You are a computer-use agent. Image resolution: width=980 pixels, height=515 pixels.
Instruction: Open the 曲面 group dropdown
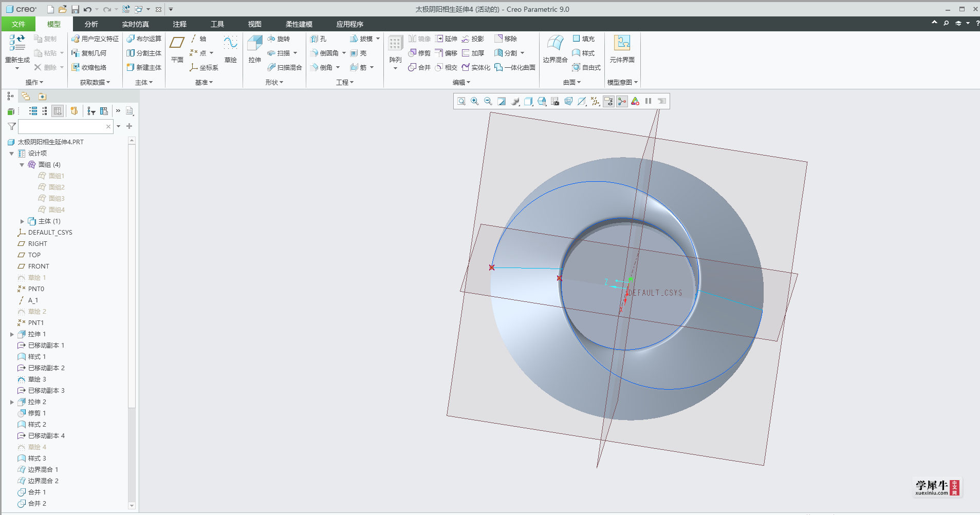pos(572,82)
